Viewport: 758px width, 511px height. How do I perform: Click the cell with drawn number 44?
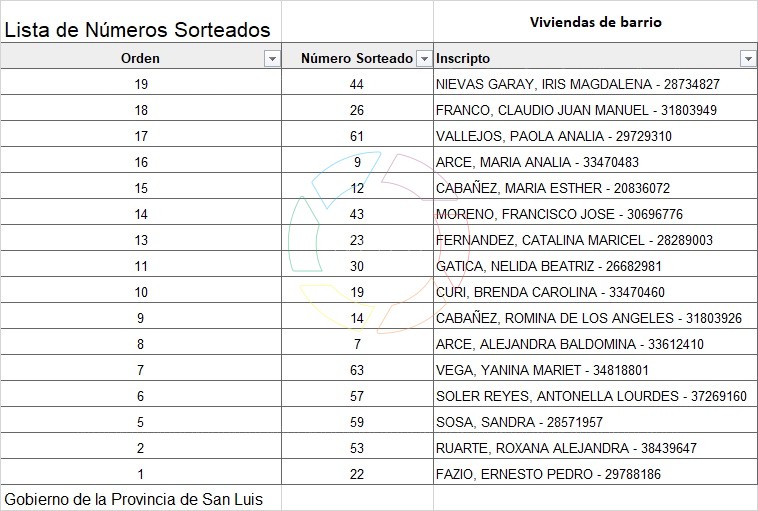(357, 85)
